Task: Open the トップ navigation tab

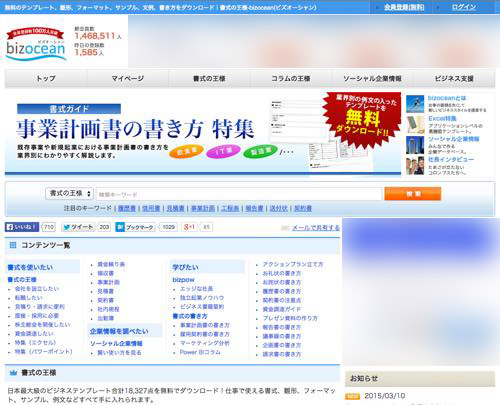Action: pyautogui.click(x=46, y=79)
